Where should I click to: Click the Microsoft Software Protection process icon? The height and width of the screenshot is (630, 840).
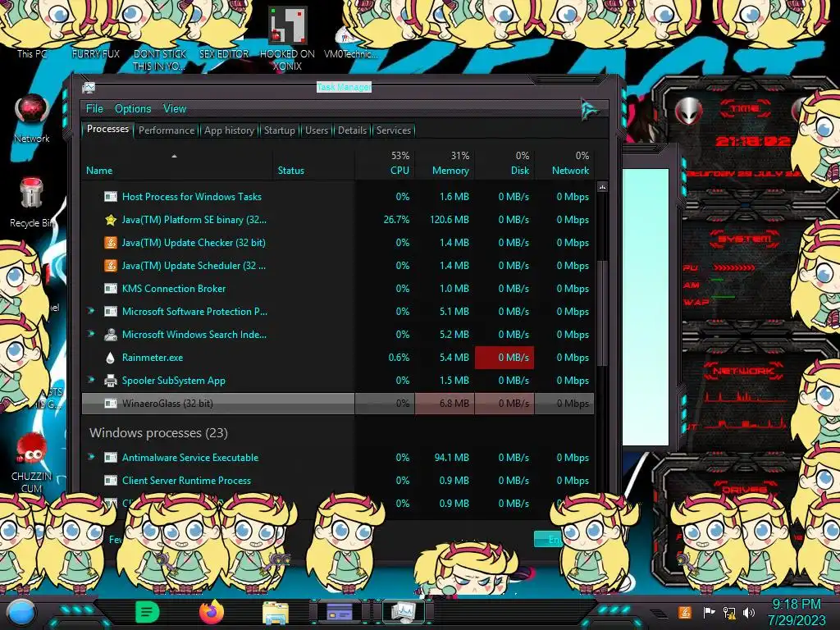tap(111, 312)
